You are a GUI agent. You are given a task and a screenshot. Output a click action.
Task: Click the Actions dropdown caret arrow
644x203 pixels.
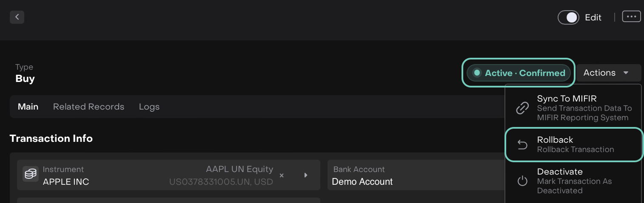(x=626, y=73)
